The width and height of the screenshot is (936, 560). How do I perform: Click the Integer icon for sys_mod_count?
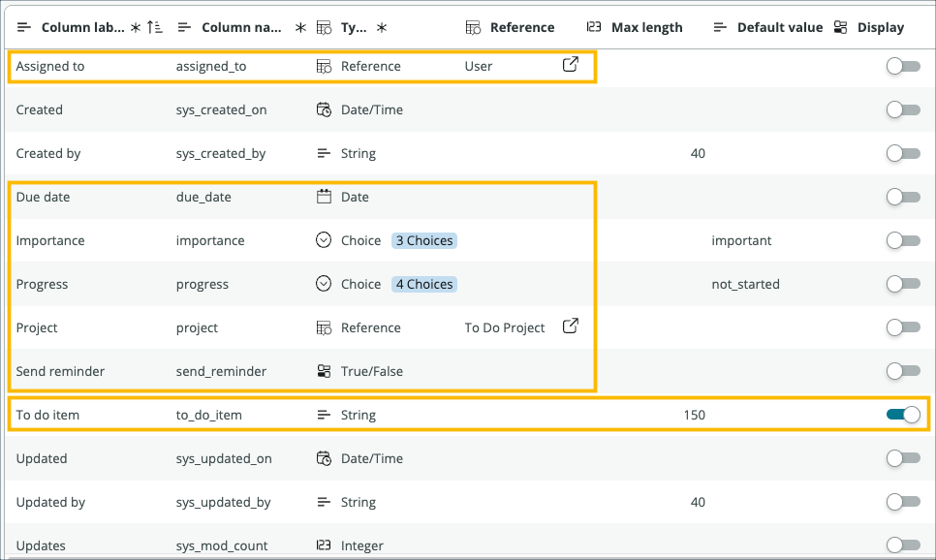[x=325, y=545]
